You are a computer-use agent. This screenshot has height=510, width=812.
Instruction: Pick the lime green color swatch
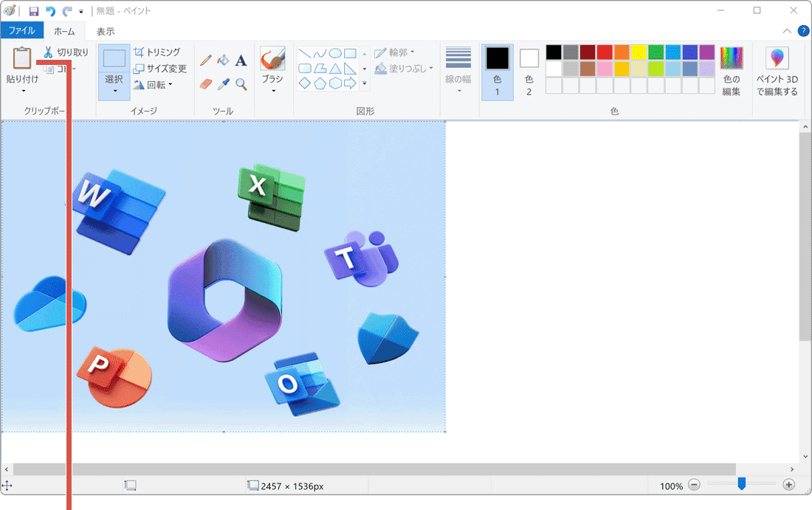(656, 69)
